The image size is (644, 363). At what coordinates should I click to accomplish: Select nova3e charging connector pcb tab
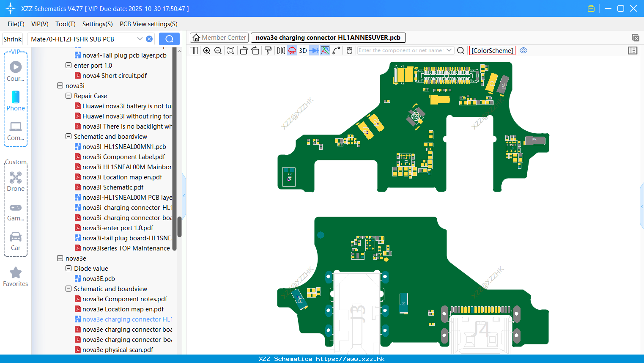328,38
